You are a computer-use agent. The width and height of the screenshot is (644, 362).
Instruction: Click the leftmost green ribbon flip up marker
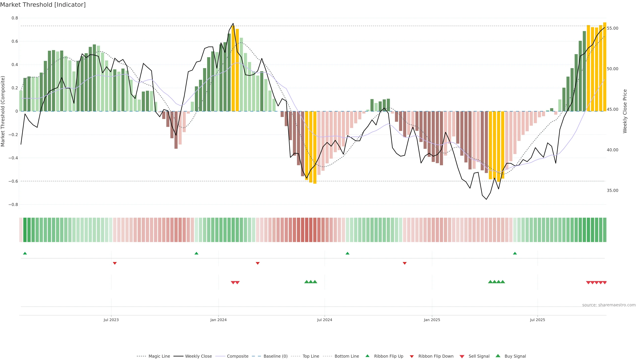pyautogui.click(x=25, y=253)
